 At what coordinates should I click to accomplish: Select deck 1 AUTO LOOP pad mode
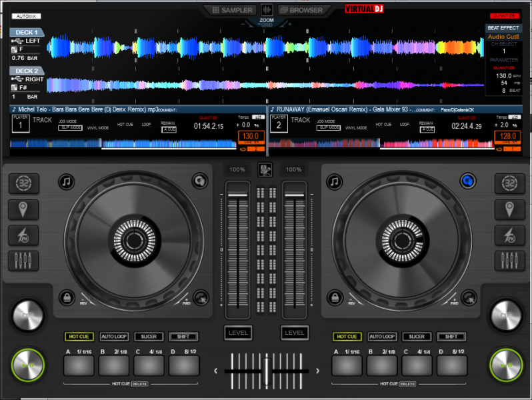(x=114, y=337)
